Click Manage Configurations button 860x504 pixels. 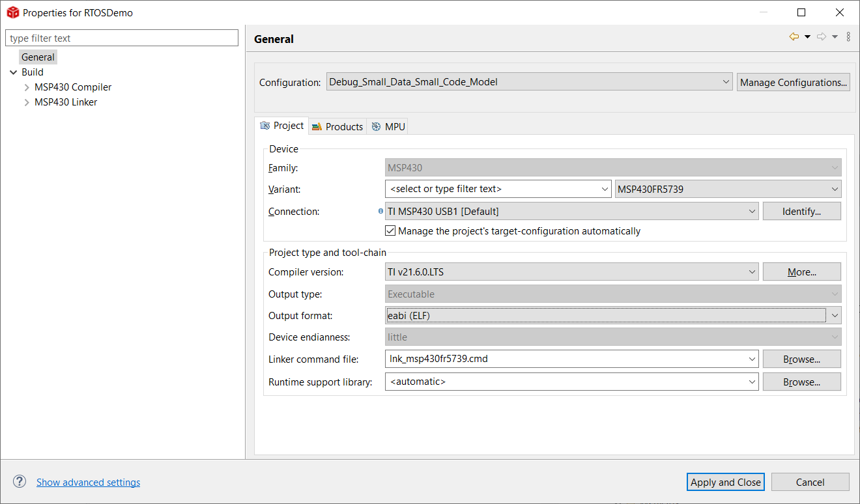794,82
